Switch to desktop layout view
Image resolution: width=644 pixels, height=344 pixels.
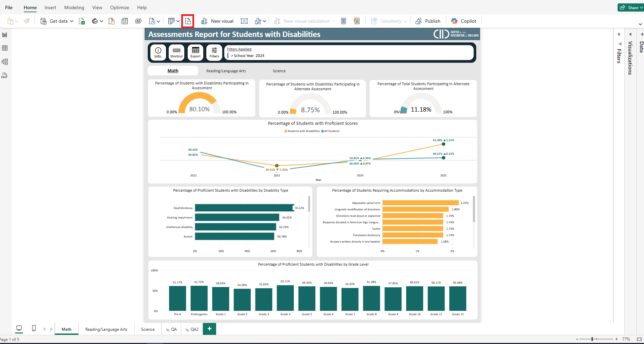click(x=19, y=328)
